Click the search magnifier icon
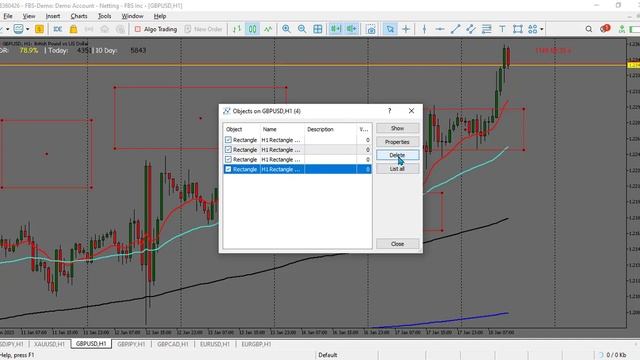The width and height of the screenshot is (640, 360). (589, 29)
